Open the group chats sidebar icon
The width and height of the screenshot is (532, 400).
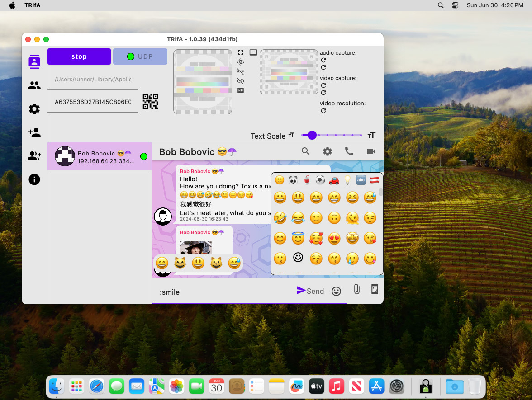point(34,85)
